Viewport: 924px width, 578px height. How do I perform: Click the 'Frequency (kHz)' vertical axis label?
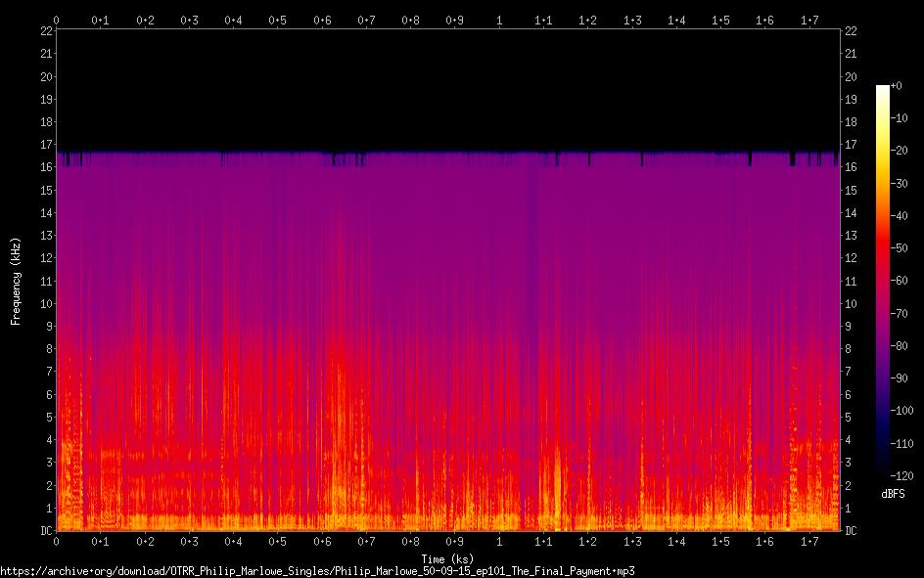(x=16, y=281)
